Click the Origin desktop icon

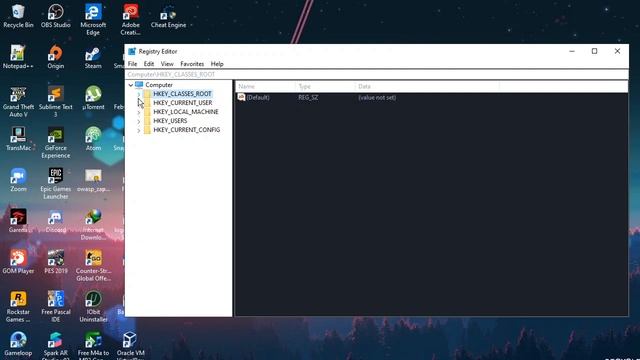pos(56,57)
